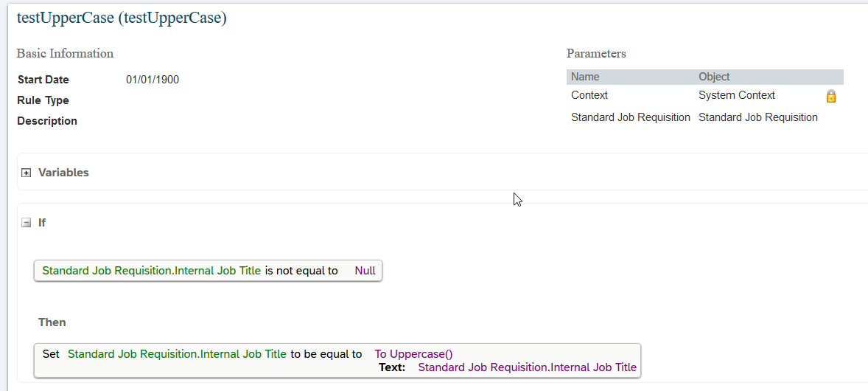The height and width of the screenshot is (391, 868).
Task: Click the 'is not equal to' operator
Action: 301,271
